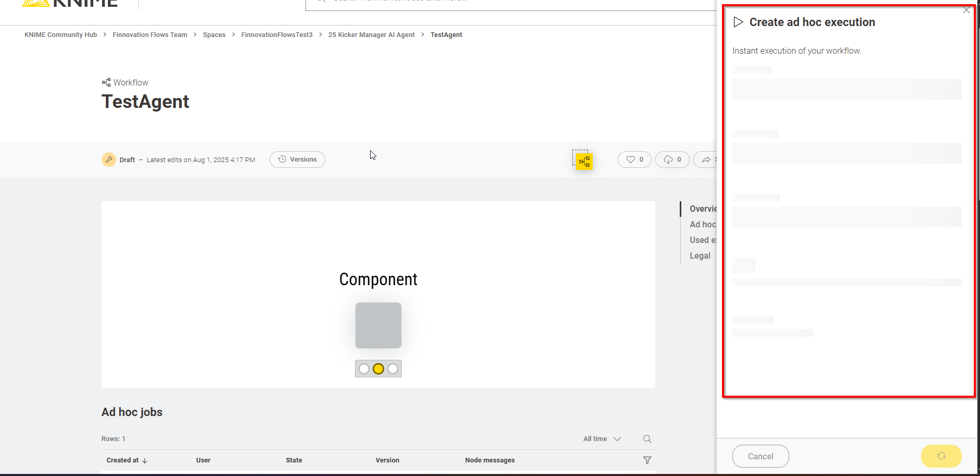Open FinnovationFlowsTest3 breadcrumb
Screen dimensions: 980x476
pyautogui.click(x=277, y=35)
